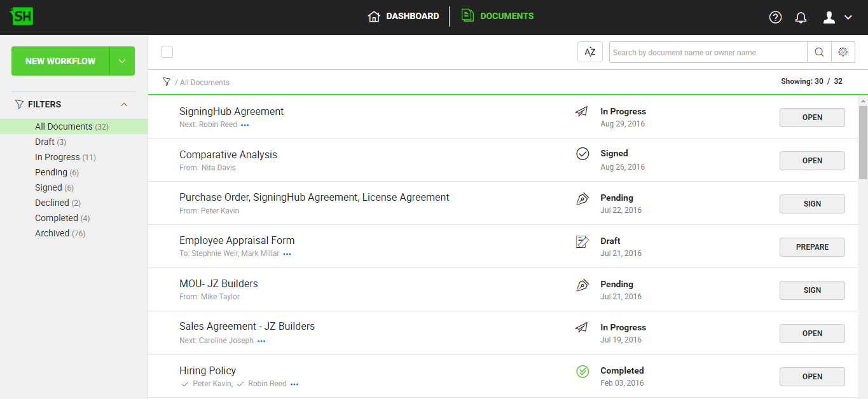Screen dimensions: 868x399
Task: Expand the New Workflow dropdown arrow
Action: click(x=122, y=61)
